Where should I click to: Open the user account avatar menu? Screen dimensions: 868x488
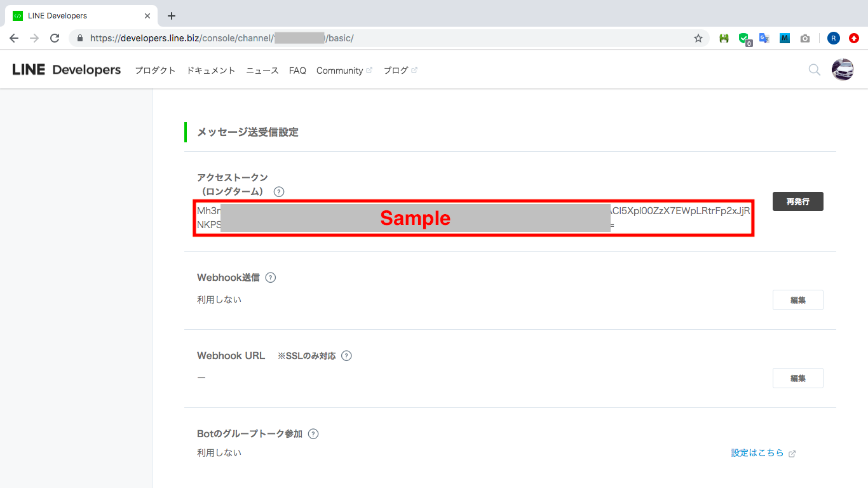843,70
